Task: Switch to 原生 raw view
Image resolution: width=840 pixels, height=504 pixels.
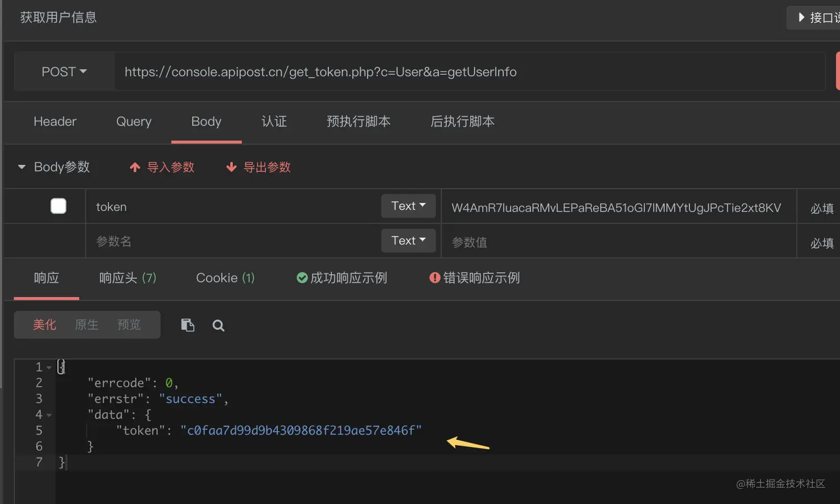Action: [87, 325]
